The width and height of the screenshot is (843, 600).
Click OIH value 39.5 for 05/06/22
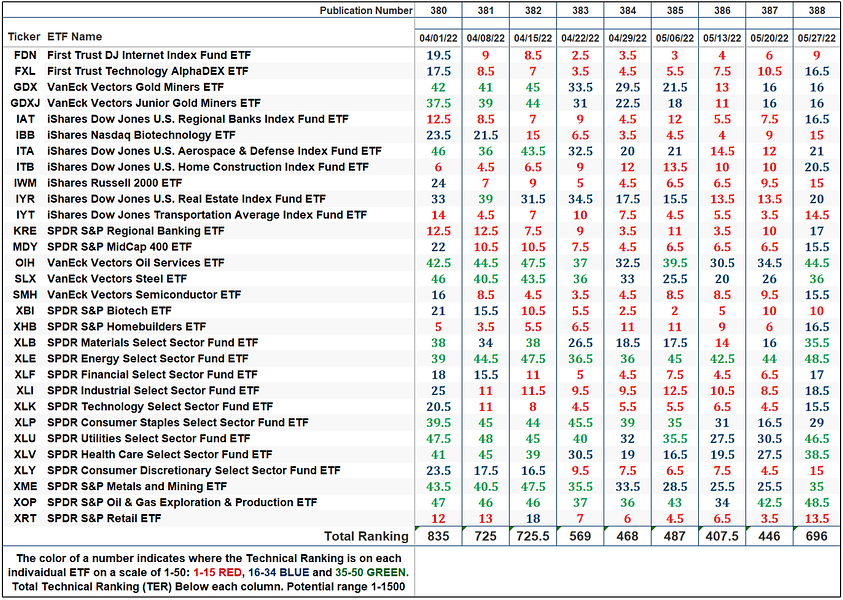675,263
